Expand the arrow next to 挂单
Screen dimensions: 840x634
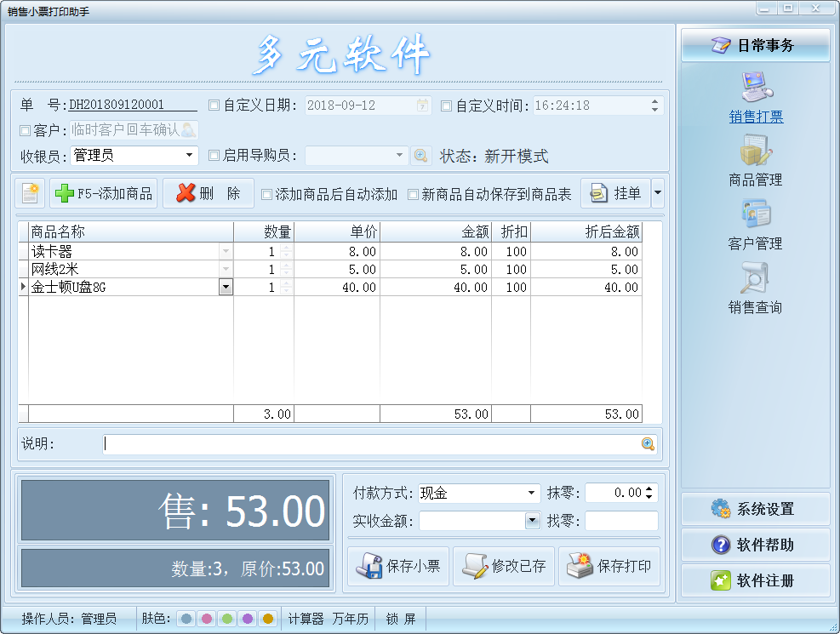pyautogui.click(x=658, y=193)
